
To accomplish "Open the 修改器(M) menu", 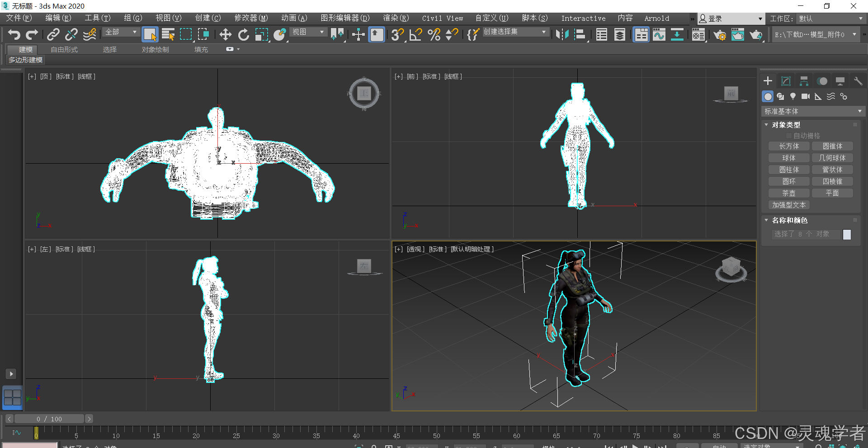I will (x=251, y=18).
